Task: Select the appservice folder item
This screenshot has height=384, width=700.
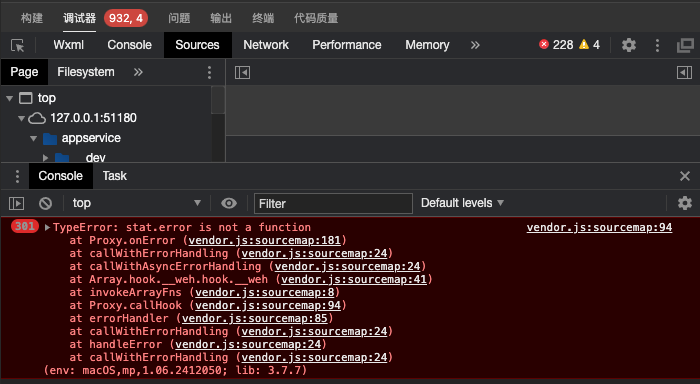Action: pos(91,138)
